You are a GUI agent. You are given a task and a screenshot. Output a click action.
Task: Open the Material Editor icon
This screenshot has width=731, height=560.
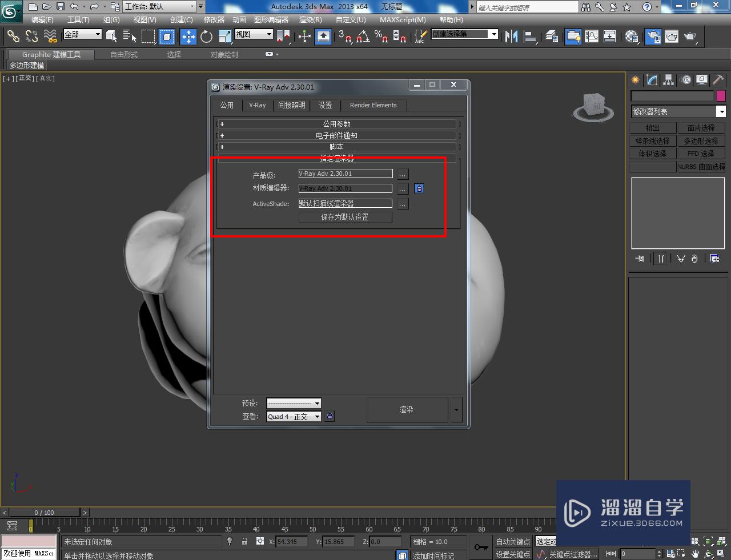(x=631, y=37)
